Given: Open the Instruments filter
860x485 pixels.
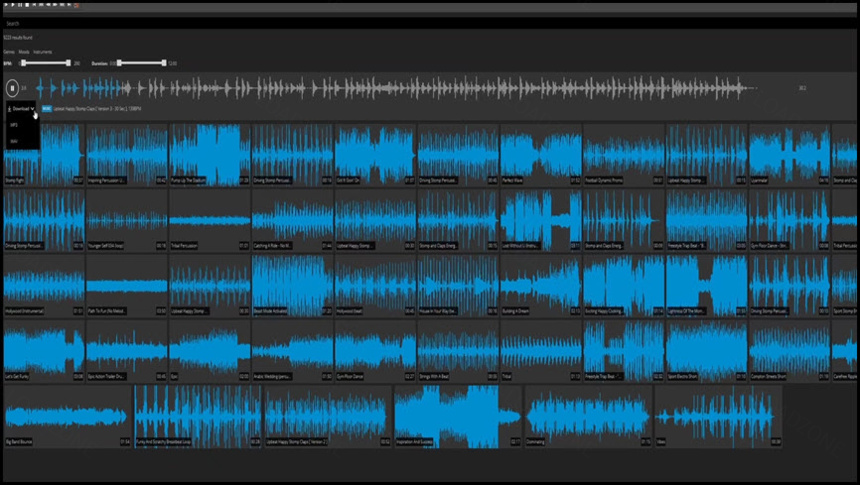Looking at the screenshot, I should click(42, 52).
